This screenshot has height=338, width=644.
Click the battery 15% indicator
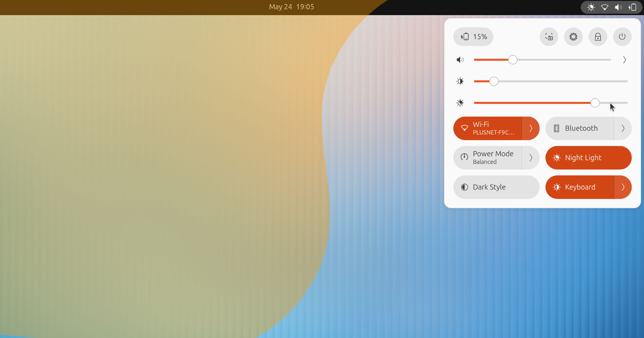click(473, 37)
